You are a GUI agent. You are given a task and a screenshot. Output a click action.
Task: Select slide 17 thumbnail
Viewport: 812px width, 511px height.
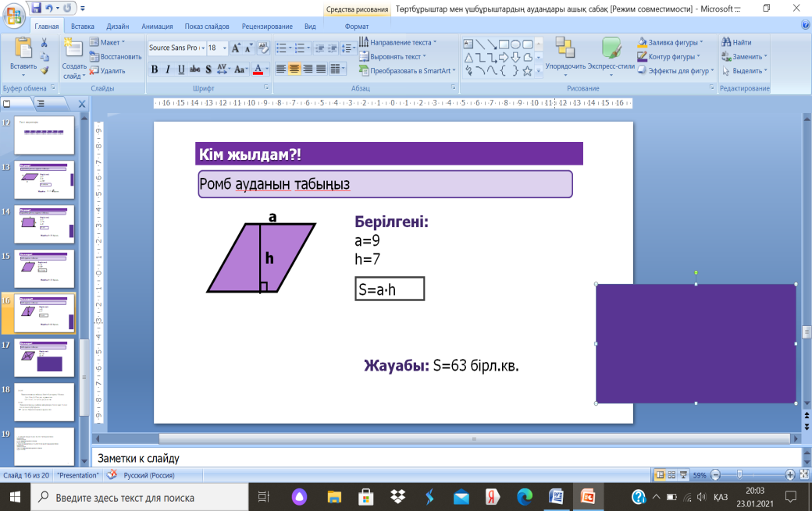click(45, 357)
